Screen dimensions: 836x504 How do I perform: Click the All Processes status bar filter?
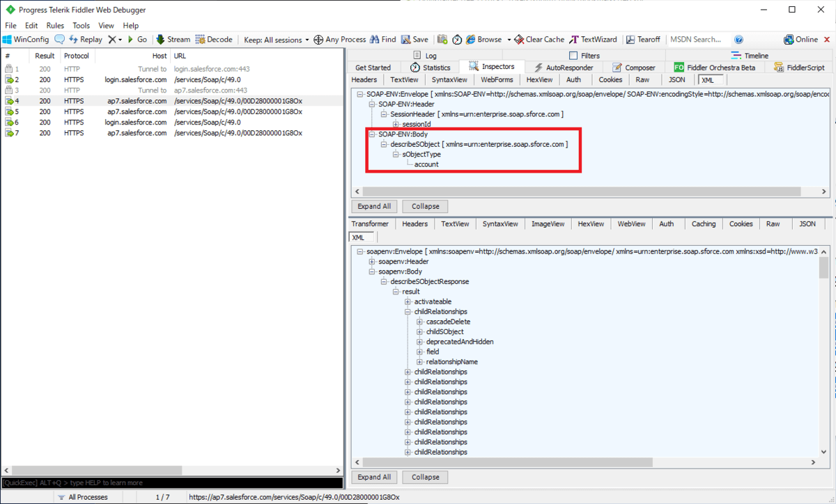[83, 497]
